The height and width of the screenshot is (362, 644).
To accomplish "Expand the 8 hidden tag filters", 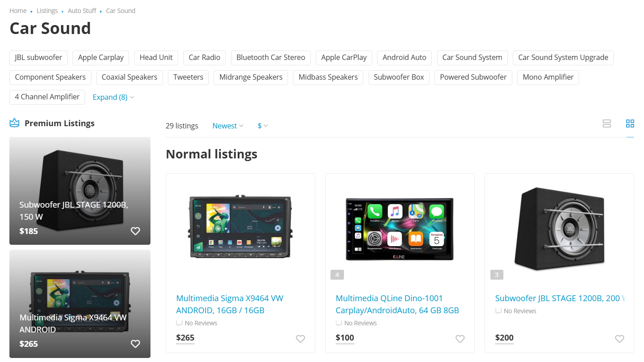I will pyautogui.click(x=113, y=97).
